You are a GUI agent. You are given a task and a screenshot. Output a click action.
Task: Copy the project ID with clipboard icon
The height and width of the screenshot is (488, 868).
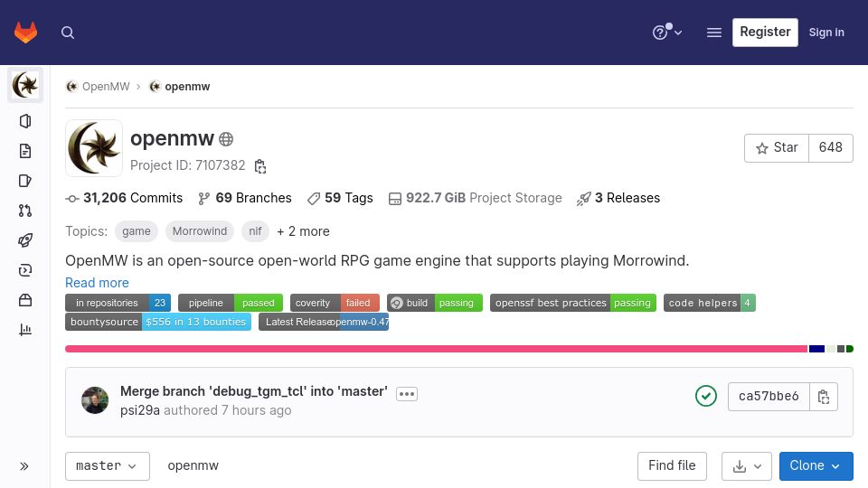(260, 166)
